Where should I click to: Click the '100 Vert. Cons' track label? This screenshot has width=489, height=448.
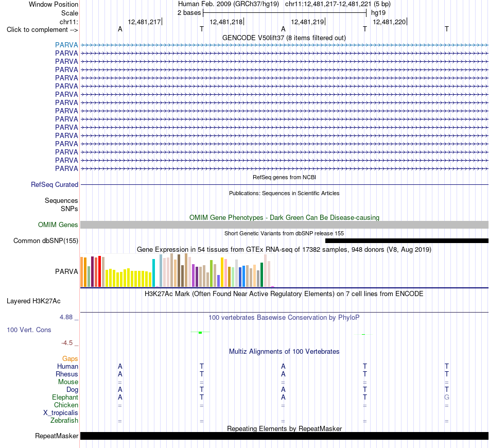[29, 330]
